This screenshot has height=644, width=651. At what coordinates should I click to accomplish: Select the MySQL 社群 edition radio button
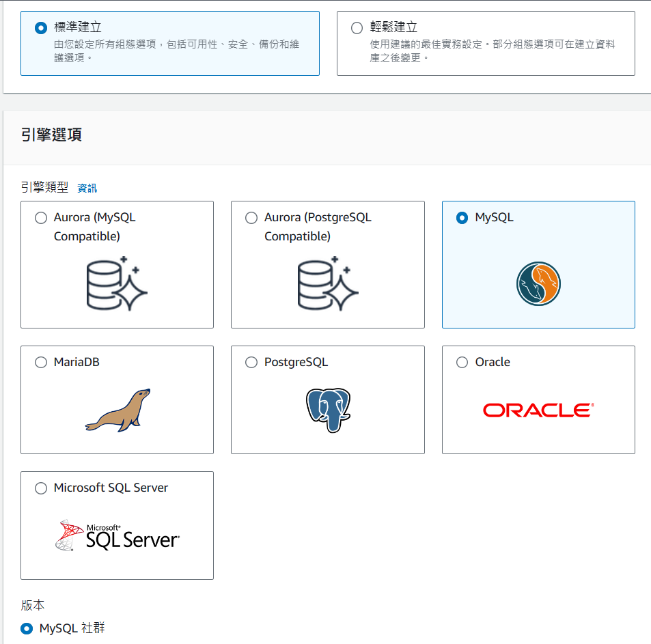pos(27,629)
